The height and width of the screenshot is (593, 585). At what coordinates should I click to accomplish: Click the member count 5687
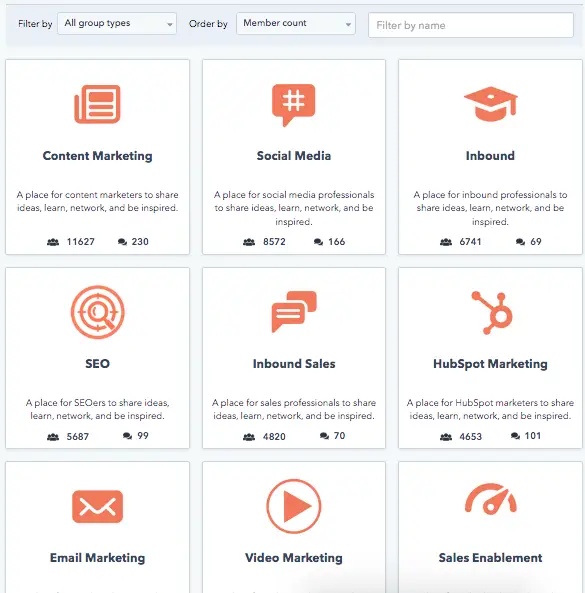point(78,437)
